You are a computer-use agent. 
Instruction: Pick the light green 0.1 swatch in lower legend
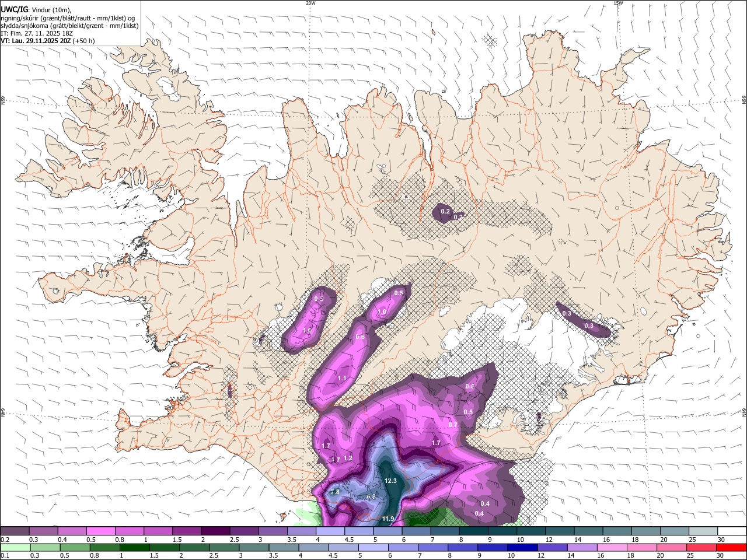15,547
